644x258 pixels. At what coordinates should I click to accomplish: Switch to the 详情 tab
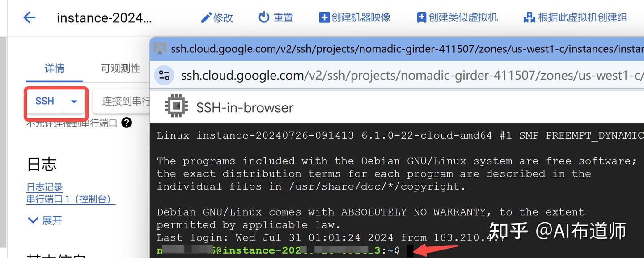(x=54, y=68)
